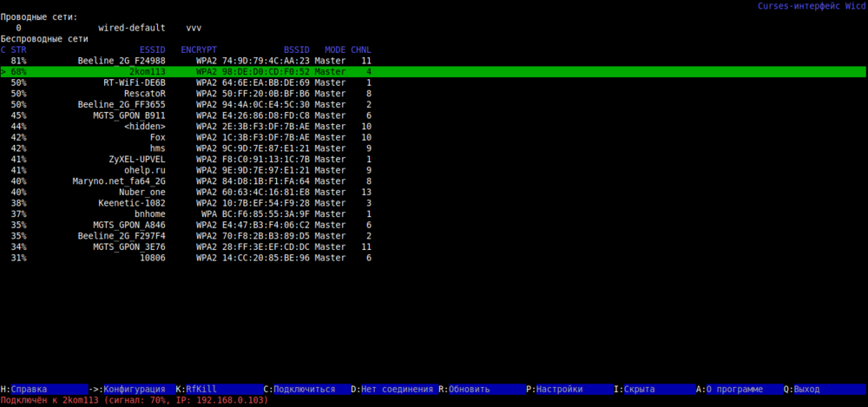Screen dimensions: 868x407
Task: Select the RescatoR network row
Action: coord(186,94)
